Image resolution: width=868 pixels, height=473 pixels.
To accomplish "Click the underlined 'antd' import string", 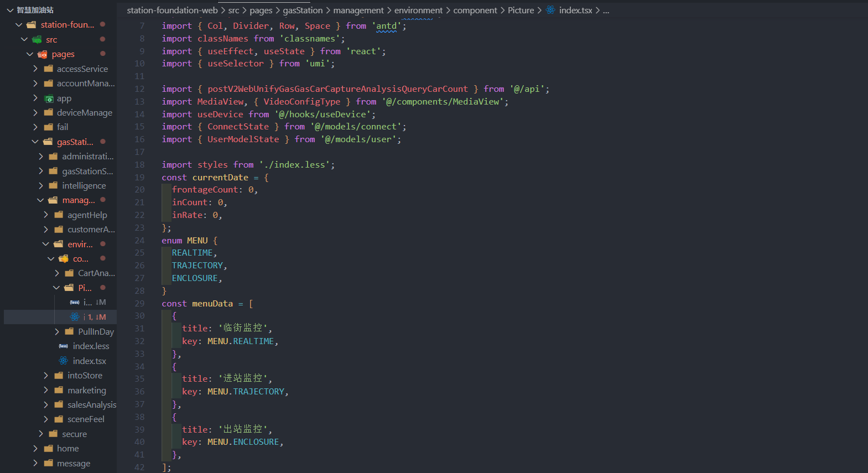I will click(386, 26).
